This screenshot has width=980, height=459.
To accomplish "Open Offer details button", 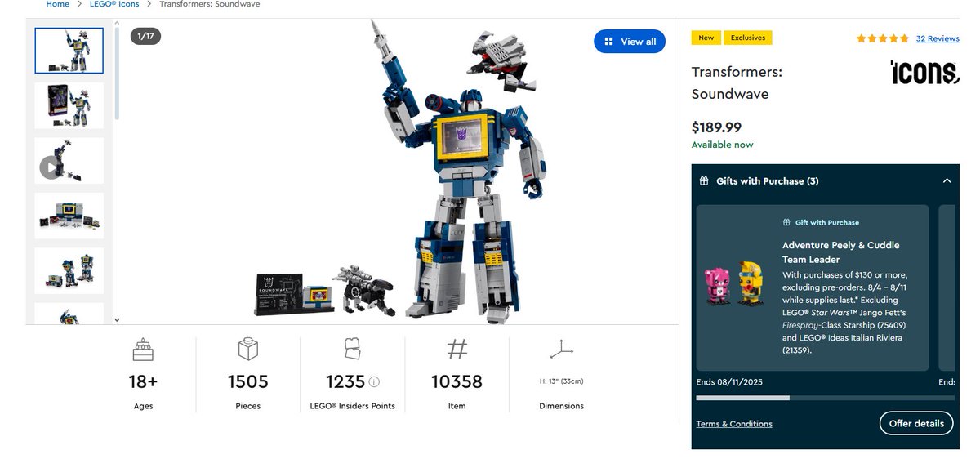I will pos(916,423).
